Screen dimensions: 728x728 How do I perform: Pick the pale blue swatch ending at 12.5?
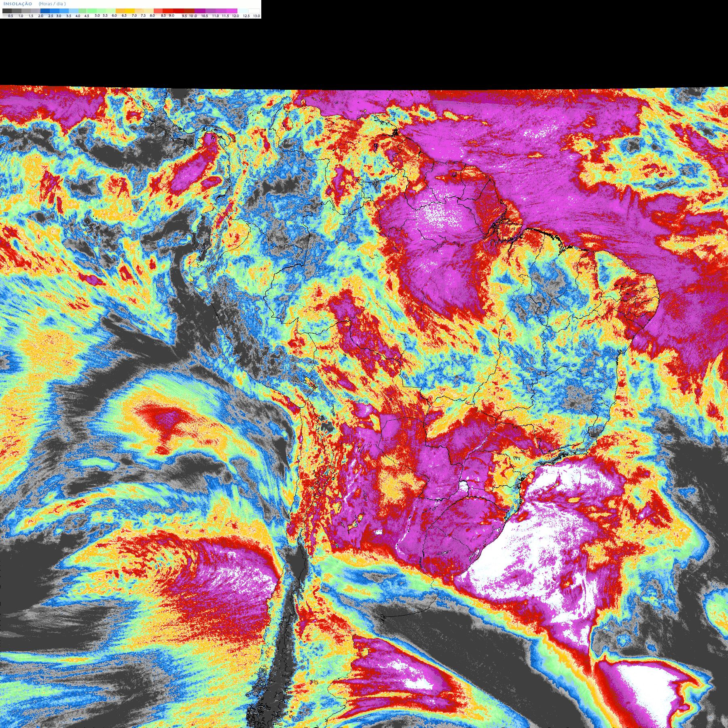pyautogui.click(x=243, y=11)
